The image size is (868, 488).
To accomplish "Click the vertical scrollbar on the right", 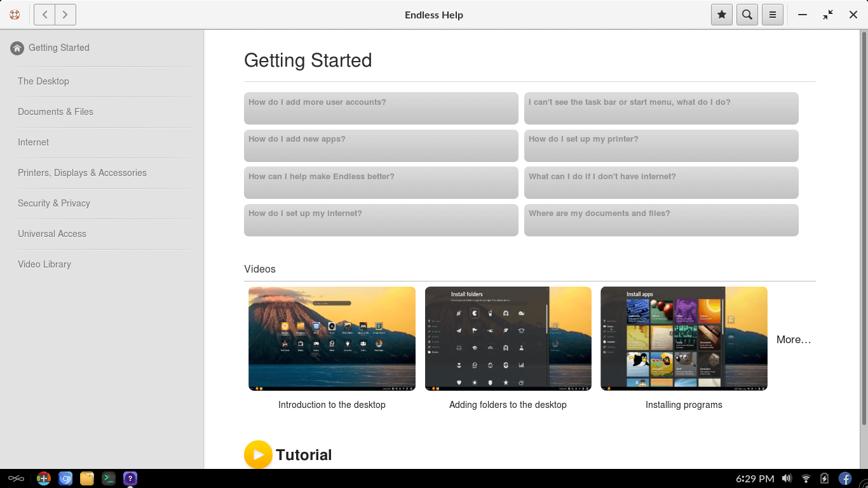I will [864, 229].
